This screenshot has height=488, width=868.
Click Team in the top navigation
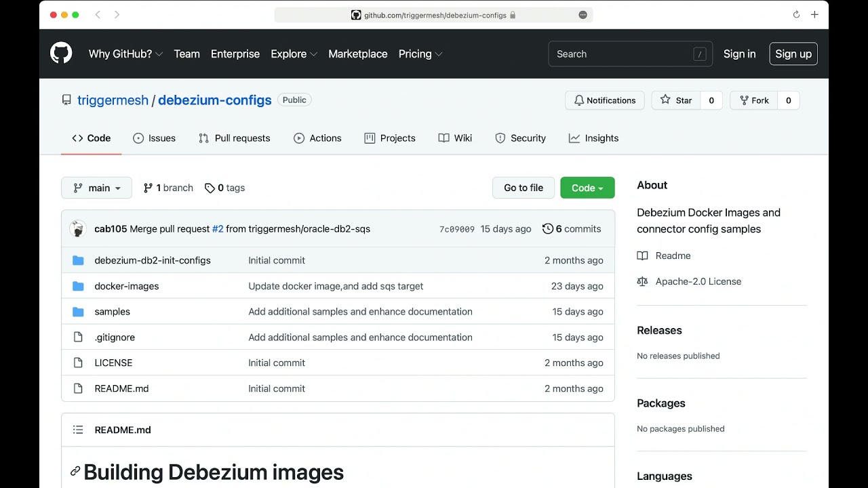pyautogui.click(x=186, y=54)
